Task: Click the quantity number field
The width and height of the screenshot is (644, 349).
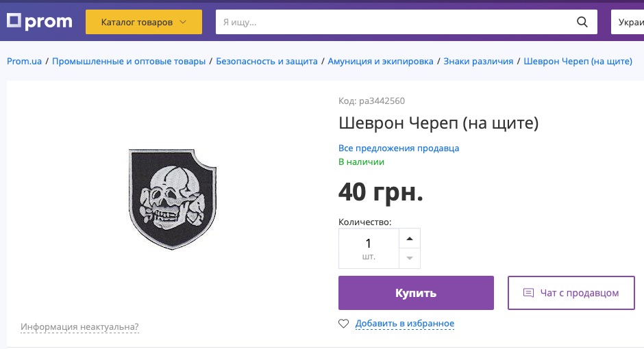Action: pyautogui.click(x=369, y=248)
